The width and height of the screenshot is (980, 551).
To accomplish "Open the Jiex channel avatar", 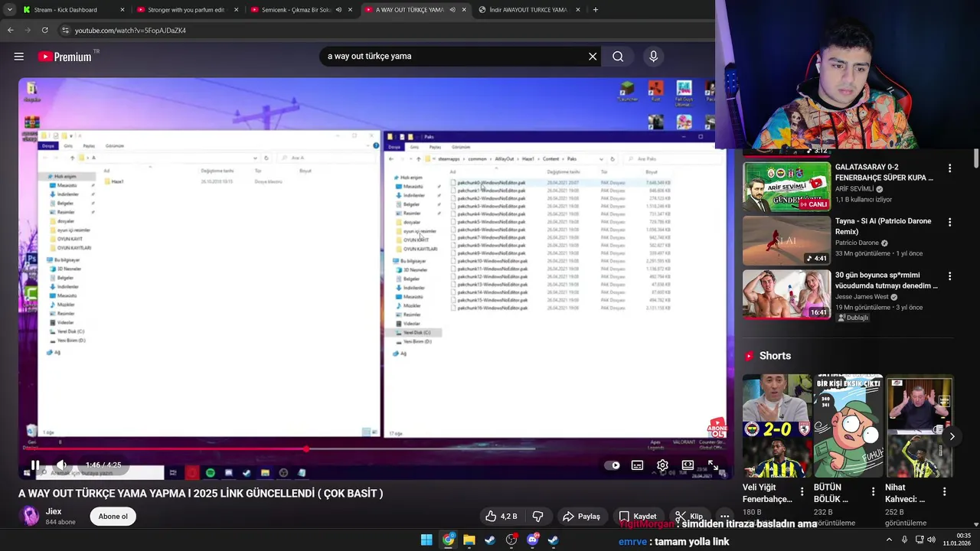I will click(x=30, y=517).
